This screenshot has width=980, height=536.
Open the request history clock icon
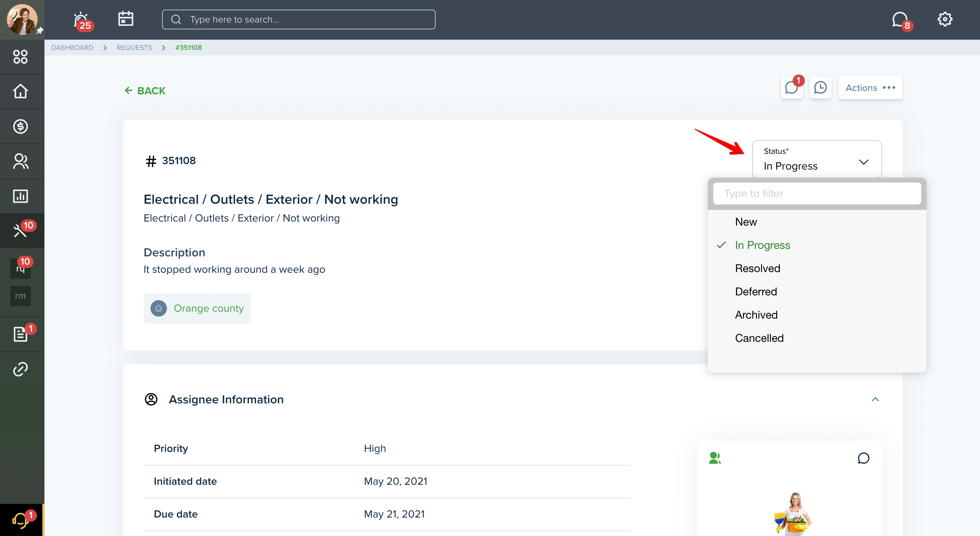coord(821,88)
